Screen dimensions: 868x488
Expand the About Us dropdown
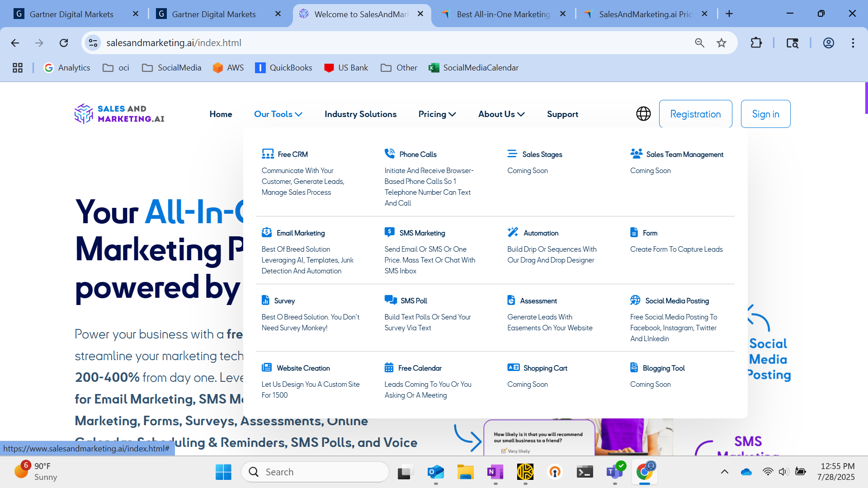click(501, 114)
